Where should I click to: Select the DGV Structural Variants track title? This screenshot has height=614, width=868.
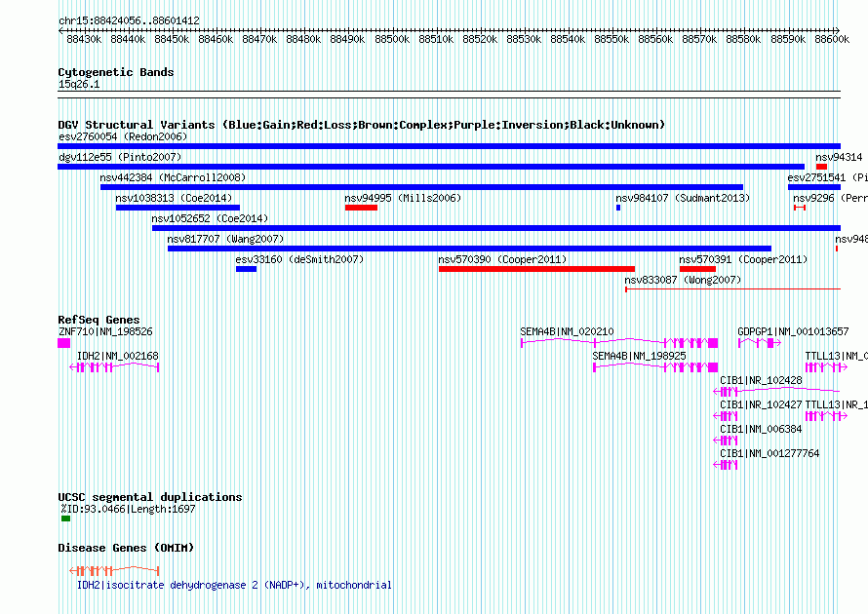click(361, 125)
